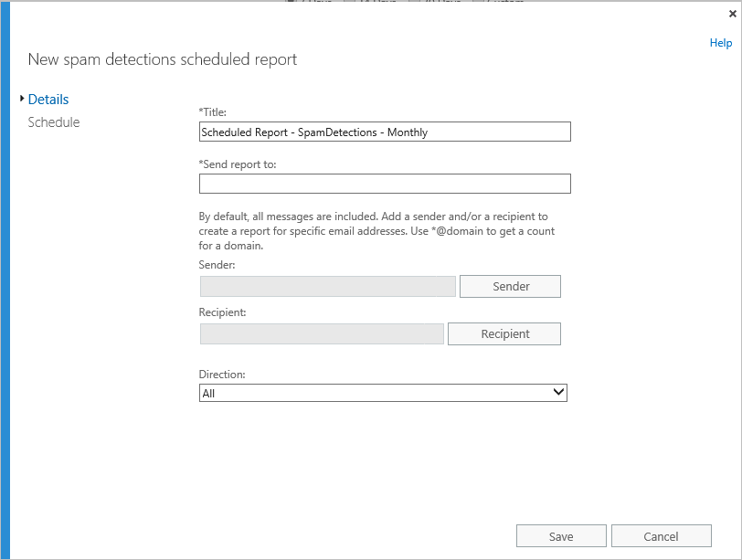The width and height of the screenshot is (742, 560).
Task: Click the arrow marker beside Details
Action: (22, 99)
